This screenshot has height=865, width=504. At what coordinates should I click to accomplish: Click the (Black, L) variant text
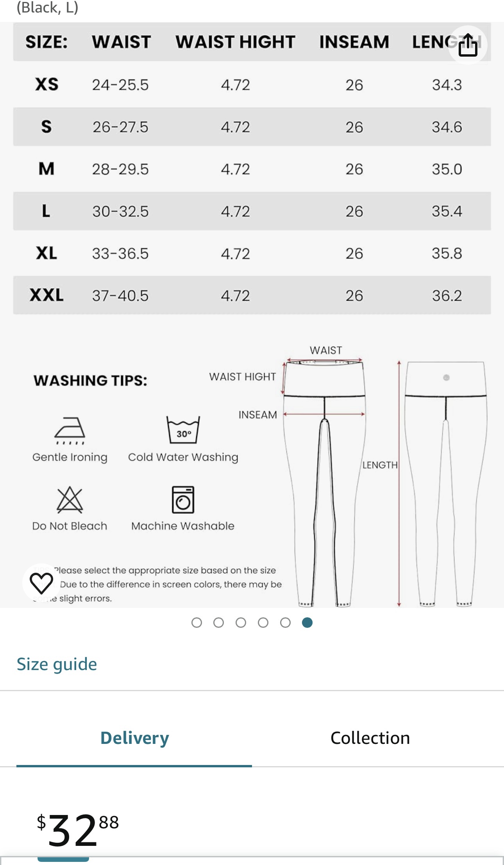[47, 7]
